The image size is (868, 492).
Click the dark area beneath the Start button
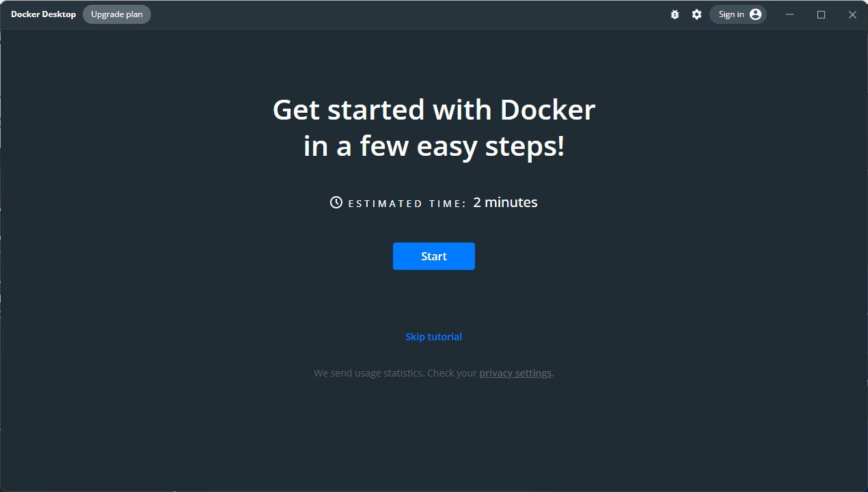click(433, 297)
